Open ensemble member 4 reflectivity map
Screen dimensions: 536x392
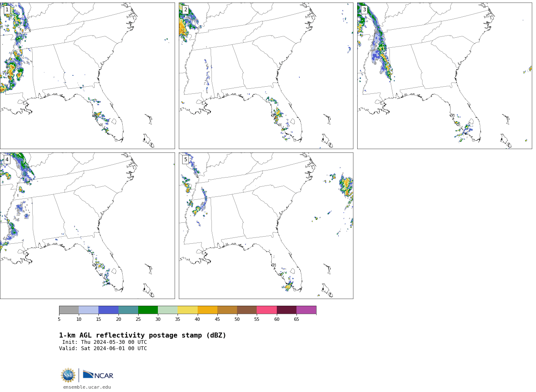(x=87, y=226)
